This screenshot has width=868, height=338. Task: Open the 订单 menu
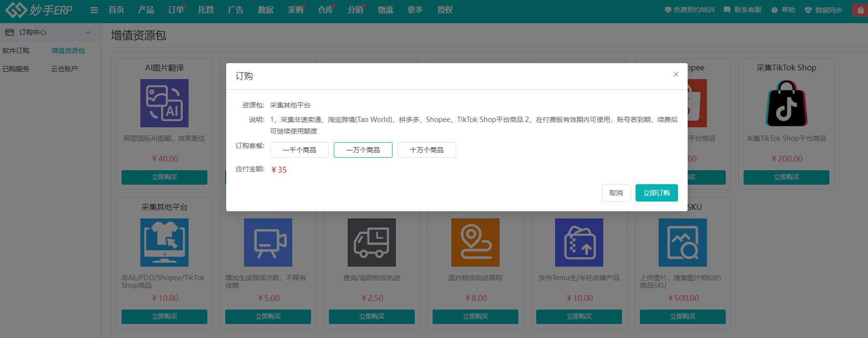click(176, 10)
